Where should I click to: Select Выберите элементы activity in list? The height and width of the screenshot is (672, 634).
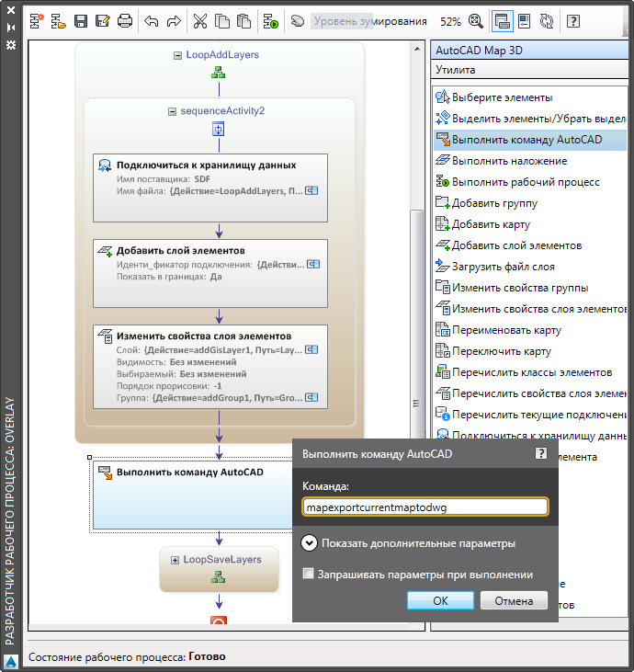pos(530,97)
